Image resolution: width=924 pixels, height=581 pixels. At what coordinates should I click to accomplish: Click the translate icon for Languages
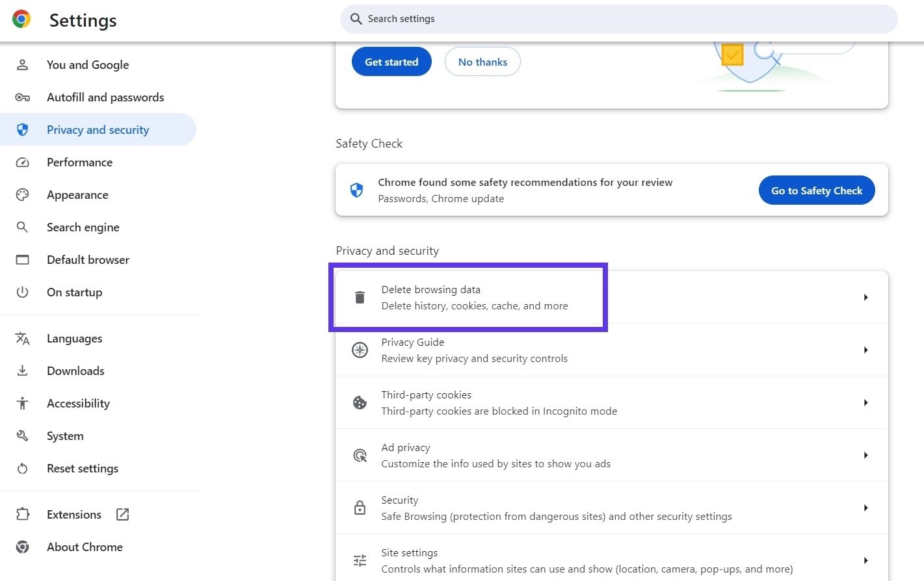(x=22, y=338)
